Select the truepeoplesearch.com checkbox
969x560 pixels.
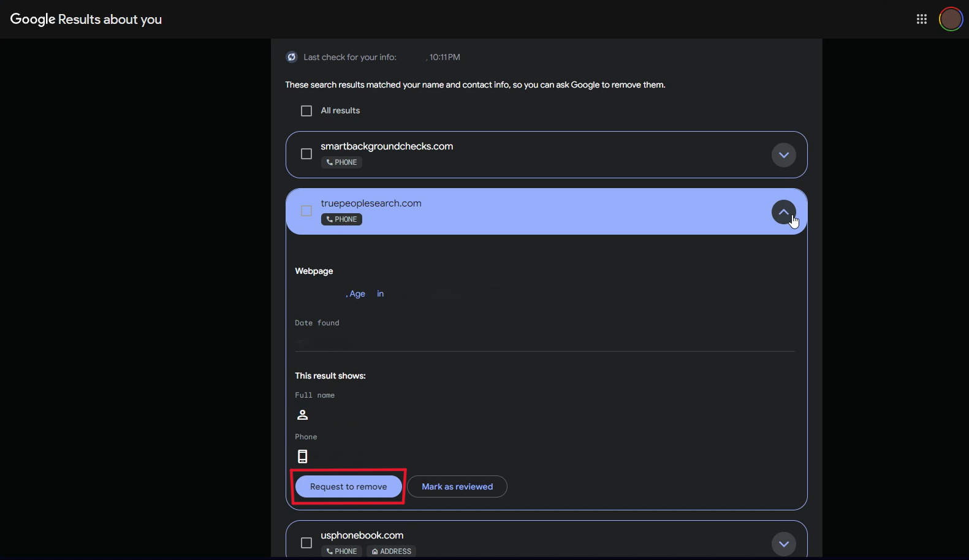coord(306,211)
